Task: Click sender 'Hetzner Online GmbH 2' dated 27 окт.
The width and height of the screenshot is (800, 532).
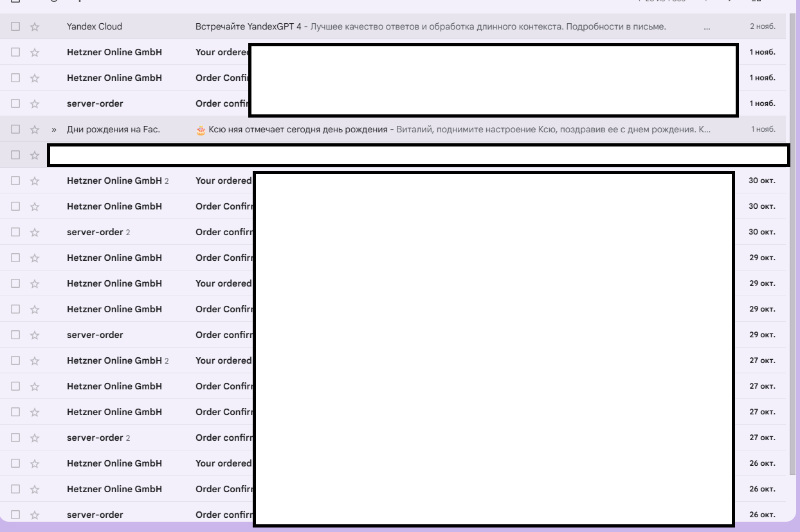Action: pyautogui.click(x=118, y=360)
